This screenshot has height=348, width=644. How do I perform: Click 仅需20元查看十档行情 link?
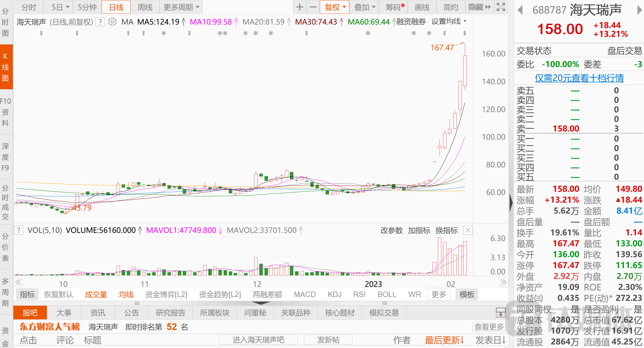pos(579,78)
